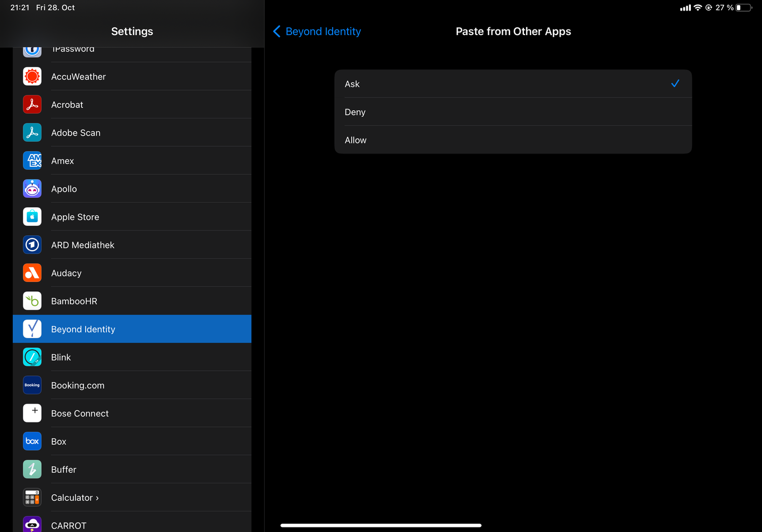
Task: Open Booking.com settings row
Action: pos(132,385)
